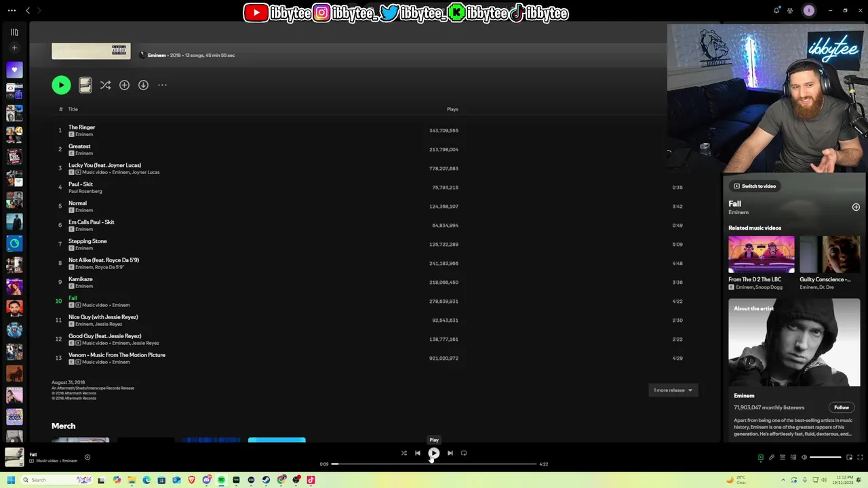Skip to the next track
Screen dimensions: 868x488
pos(450,453)
